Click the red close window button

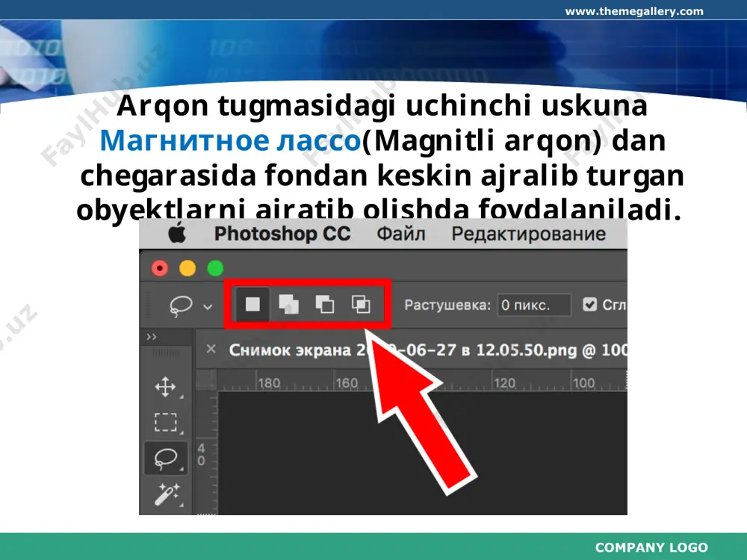[160, 269]
